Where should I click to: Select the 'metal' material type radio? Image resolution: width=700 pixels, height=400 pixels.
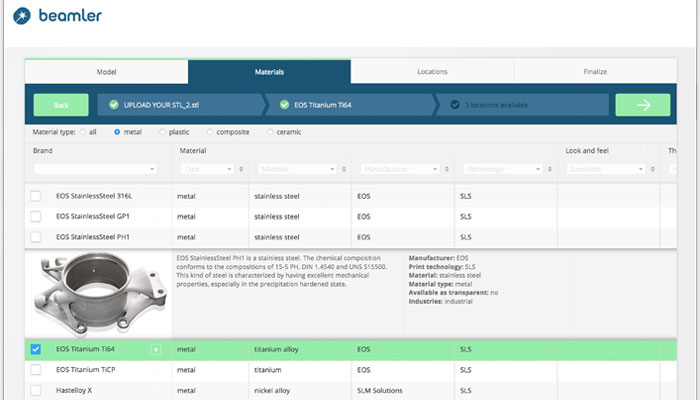tap(117, 132)
